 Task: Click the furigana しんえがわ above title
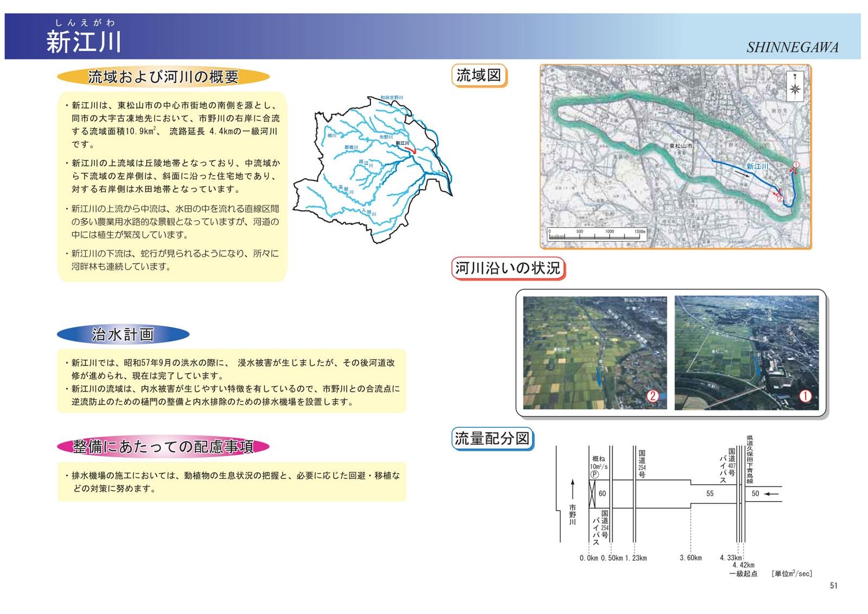(x=85, y=23)
